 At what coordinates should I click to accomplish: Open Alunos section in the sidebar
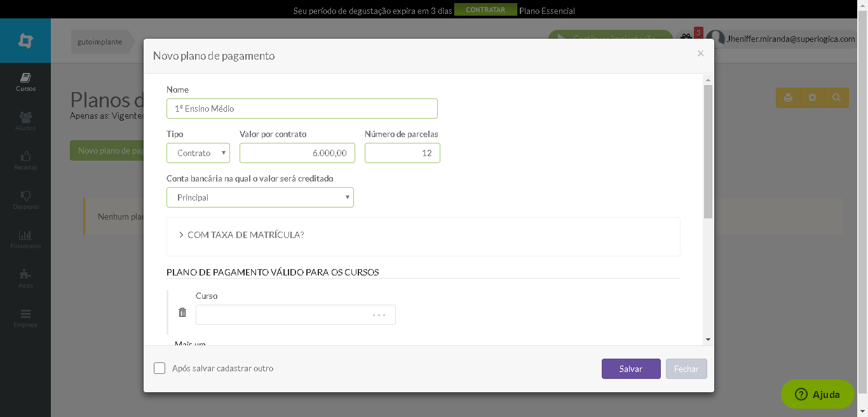point(25,121)
